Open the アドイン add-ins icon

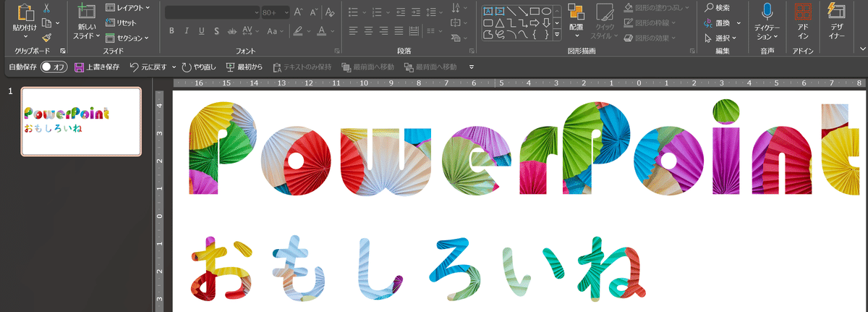(x=803, y=11)
